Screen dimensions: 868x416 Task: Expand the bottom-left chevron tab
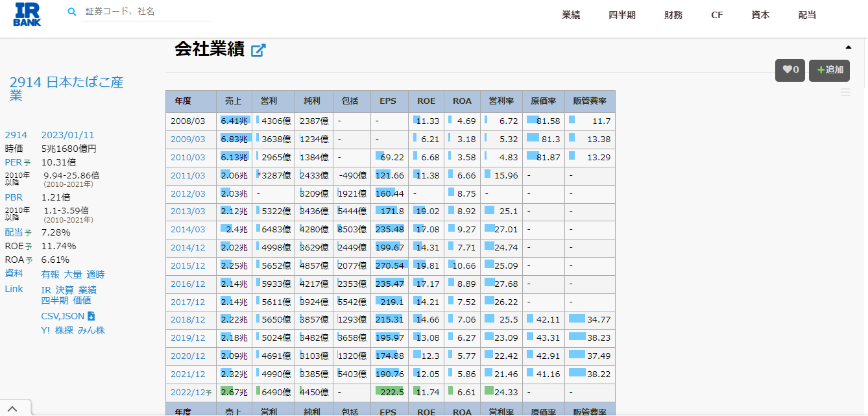click(x=13, y=407)
